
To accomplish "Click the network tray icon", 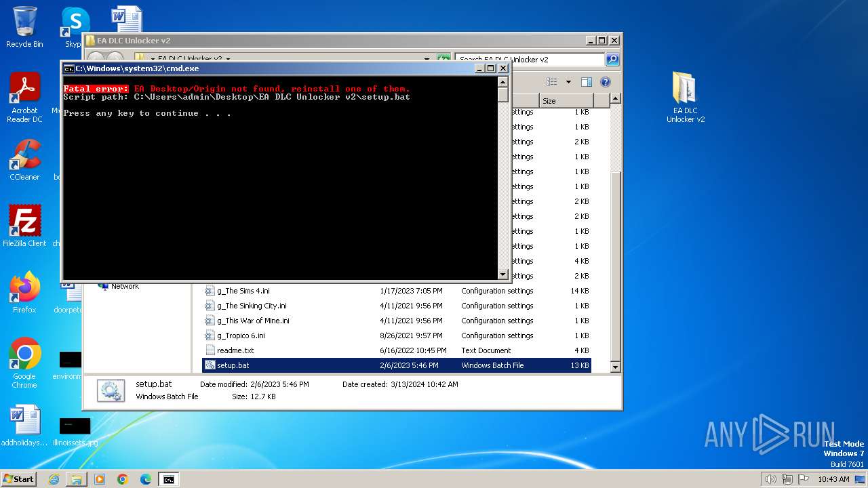I will coord(786,479).
